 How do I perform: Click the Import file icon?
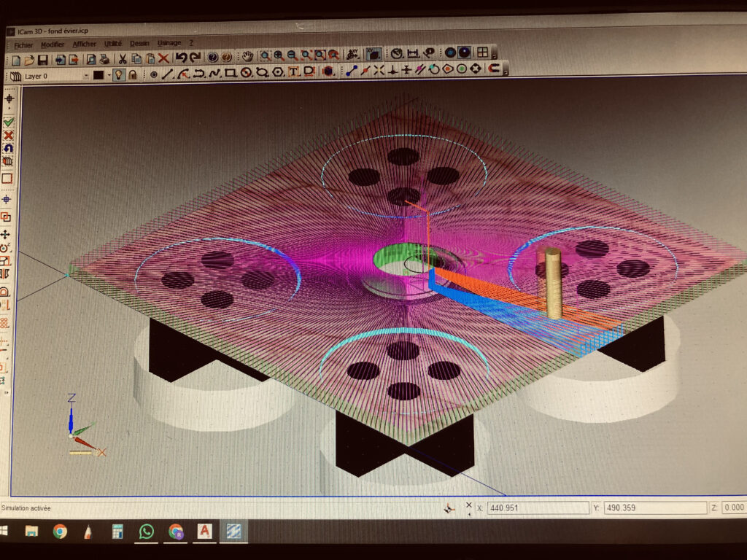point(60,60)
